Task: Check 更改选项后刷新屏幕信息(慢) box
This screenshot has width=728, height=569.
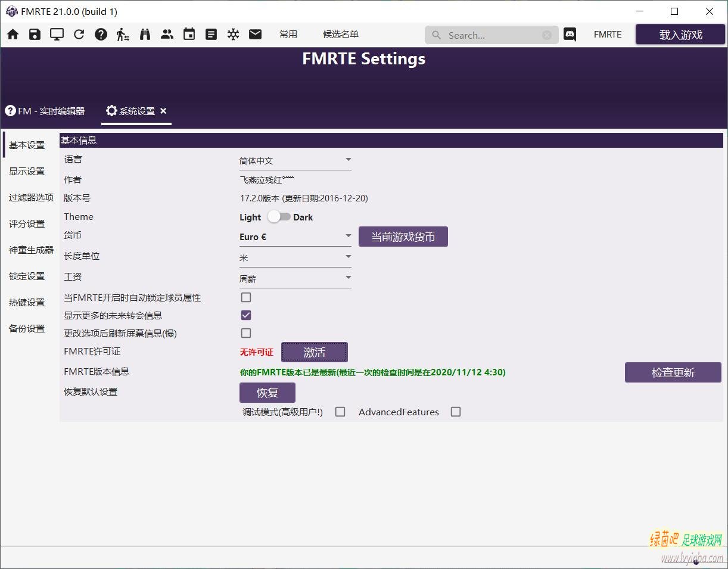Action: pos(246,333)
